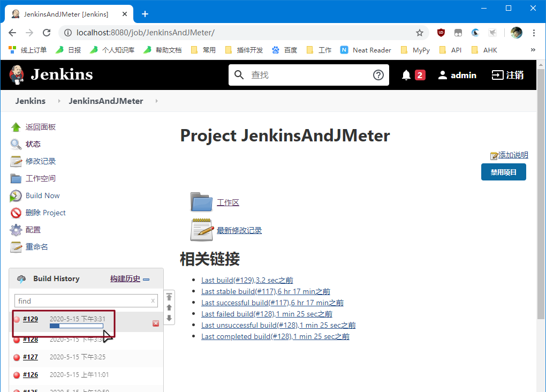Click the 禁用项目 button

[504, 172]
